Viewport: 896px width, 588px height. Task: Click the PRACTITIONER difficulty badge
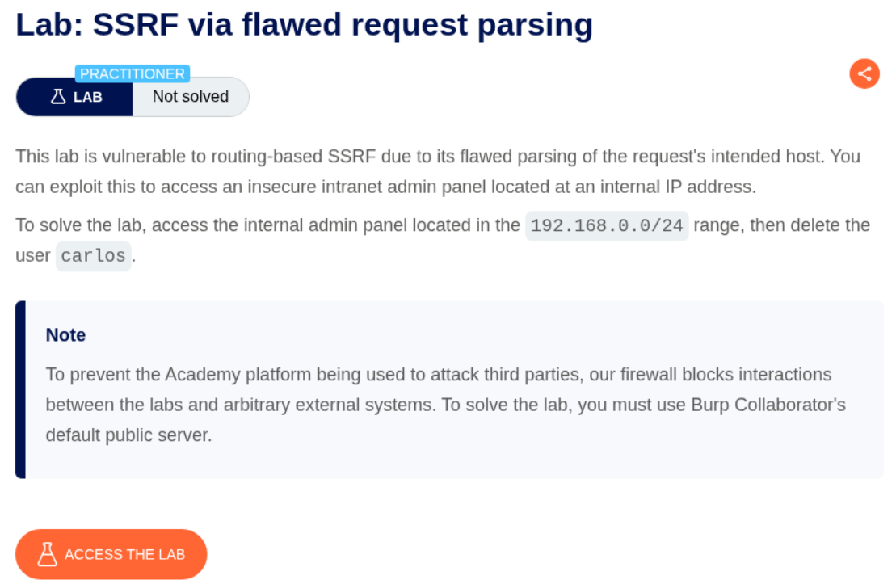[133, 73]
